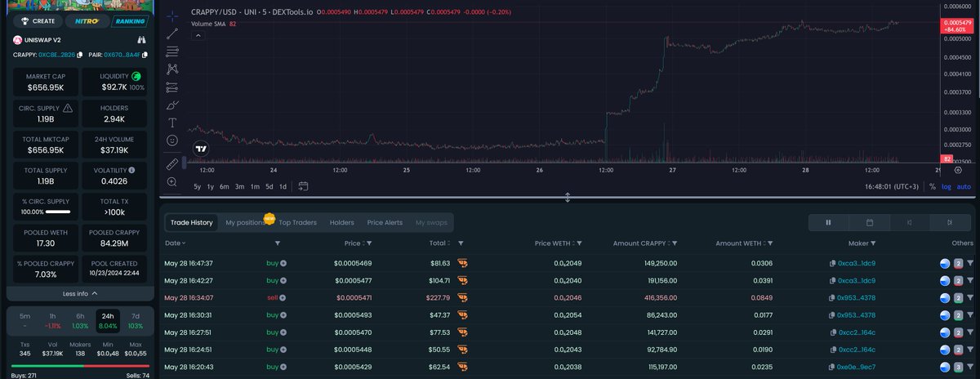Click the trade count badge for 16:20:43 row

[958, 368]
